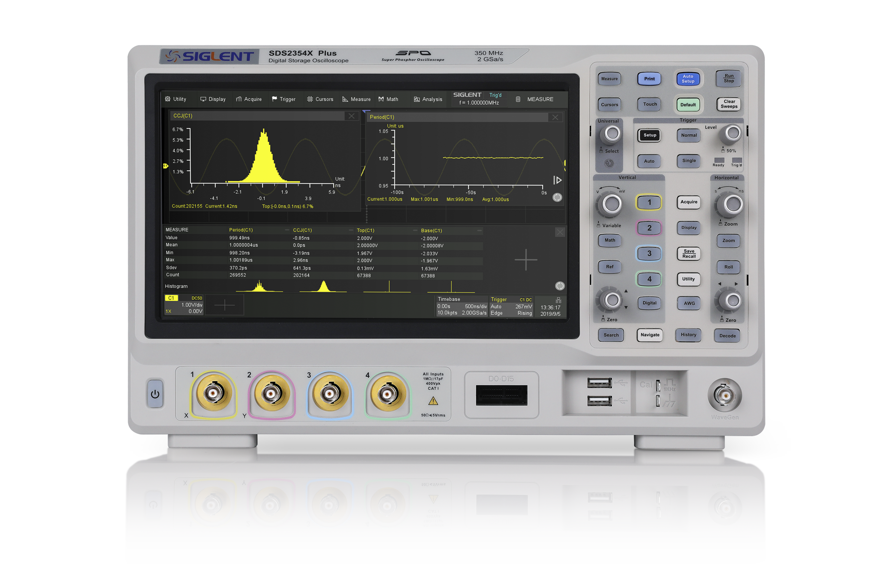Add a channel with the plus box
The height and width of the screenshot is (588, 882).
coord(224,305)
